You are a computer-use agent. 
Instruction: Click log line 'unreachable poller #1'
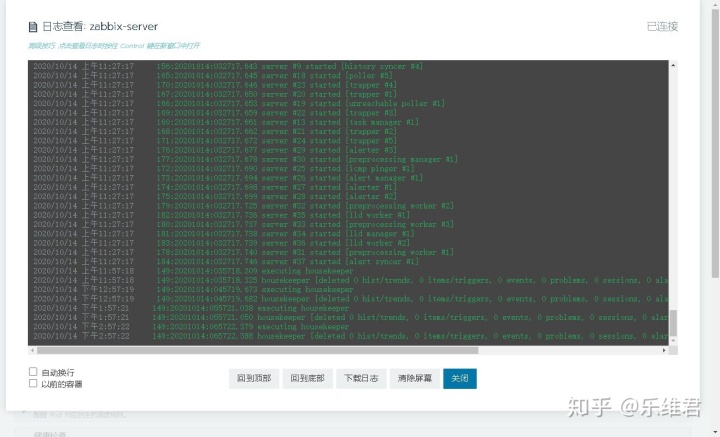coord(239,103)
